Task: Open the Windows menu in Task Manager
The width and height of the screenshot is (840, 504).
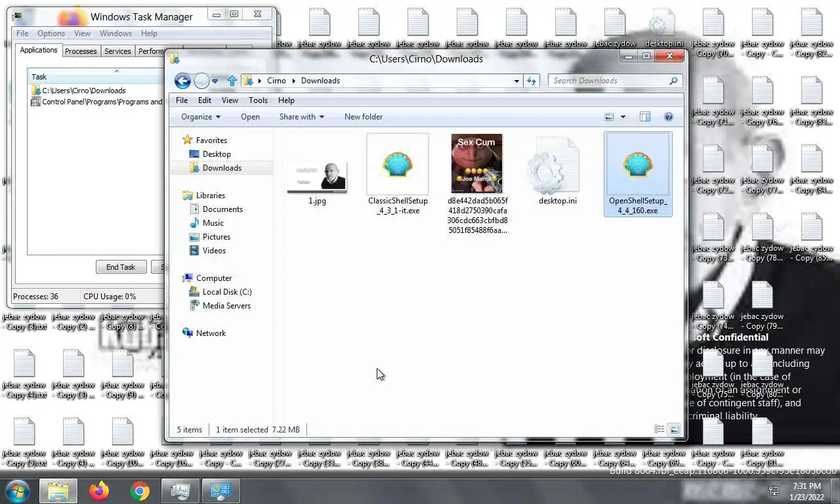Action: (116, 33)
